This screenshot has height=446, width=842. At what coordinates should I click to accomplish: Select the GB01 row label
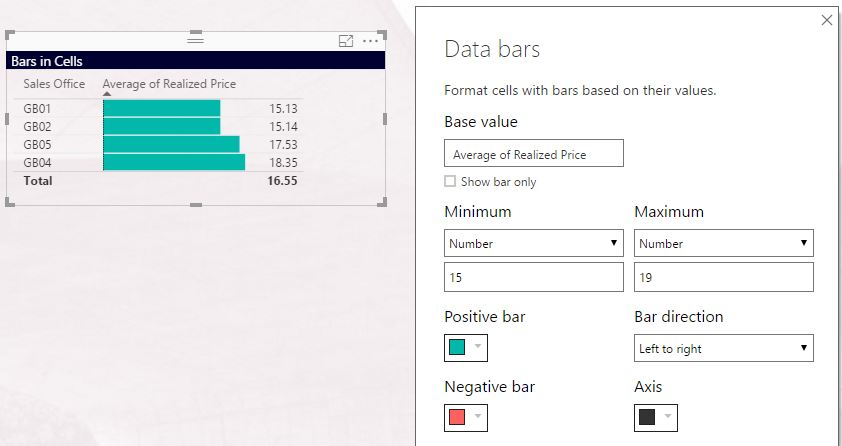37,108
